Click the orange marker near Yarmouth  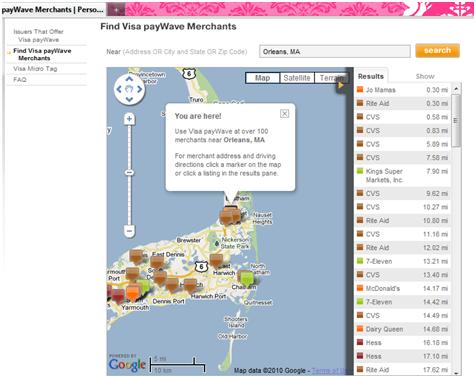click(133, 292)
